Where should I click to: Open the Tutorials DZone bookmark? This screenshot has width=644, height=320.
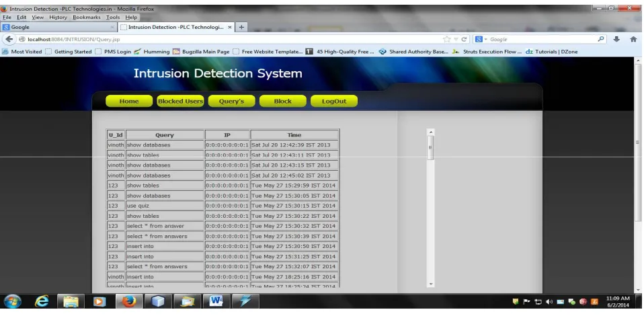coord(552,52)
